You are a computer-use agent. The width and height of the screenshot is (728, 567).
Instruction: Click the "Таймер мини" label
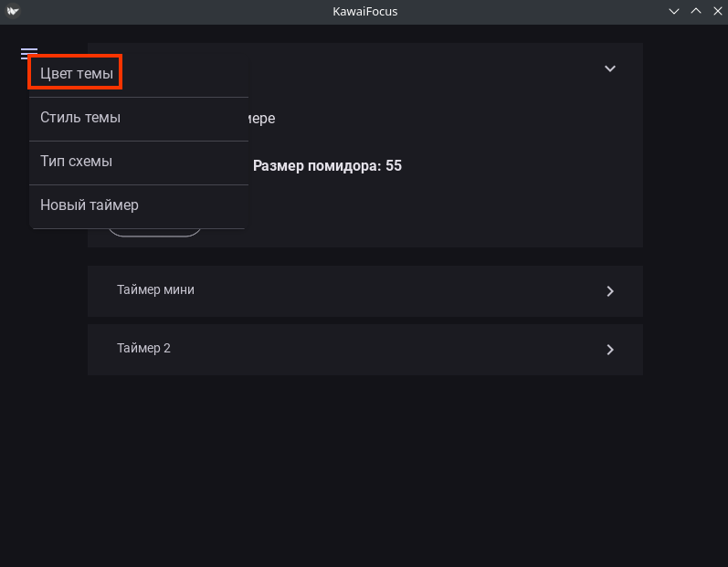155,290
